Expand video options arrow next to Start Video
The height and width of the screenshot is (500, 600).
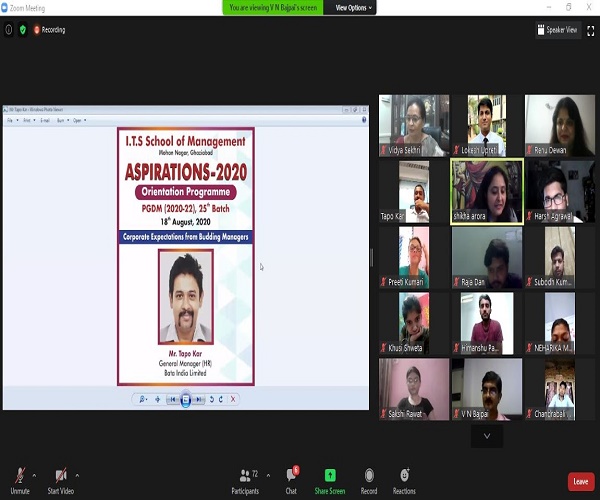(77, 476)
